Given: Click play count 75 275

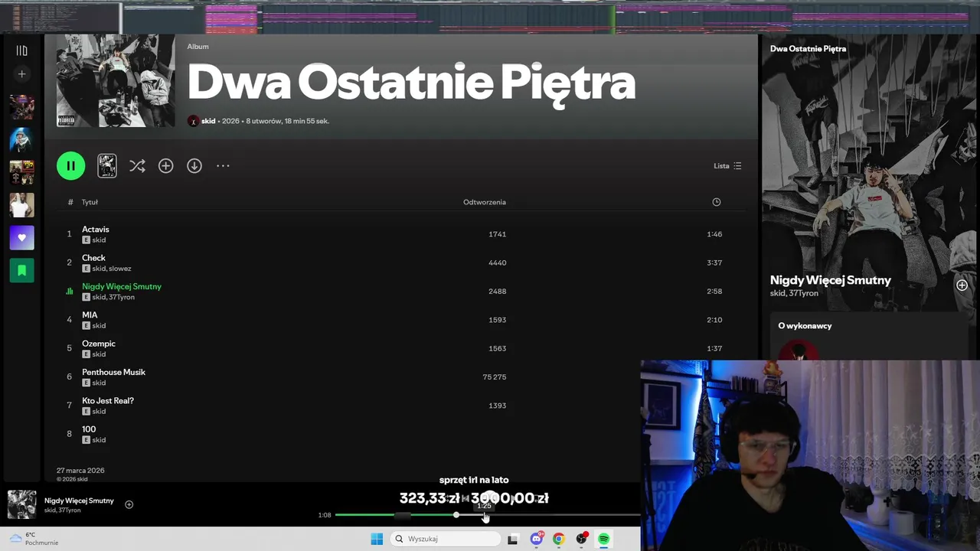Looking at the screenshot, I should pos(495,377).
